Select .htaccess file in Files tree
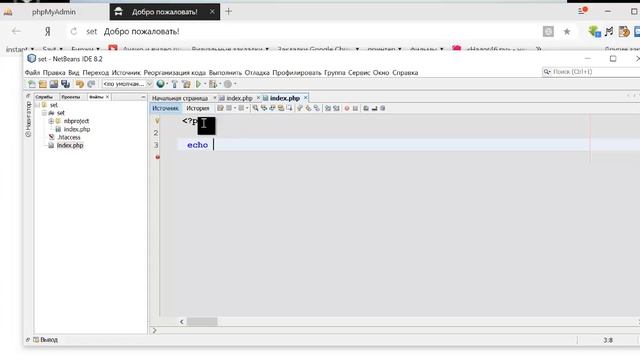Viewport: 640px width, 360px height. coord(69,138)
